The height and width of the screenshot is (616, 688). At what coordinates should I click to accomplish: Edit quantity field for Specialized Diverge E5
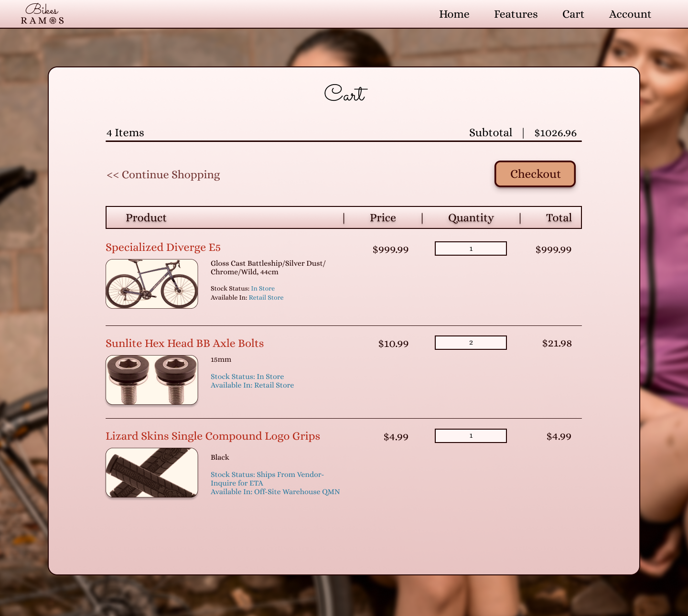click(x=471, y=249)
